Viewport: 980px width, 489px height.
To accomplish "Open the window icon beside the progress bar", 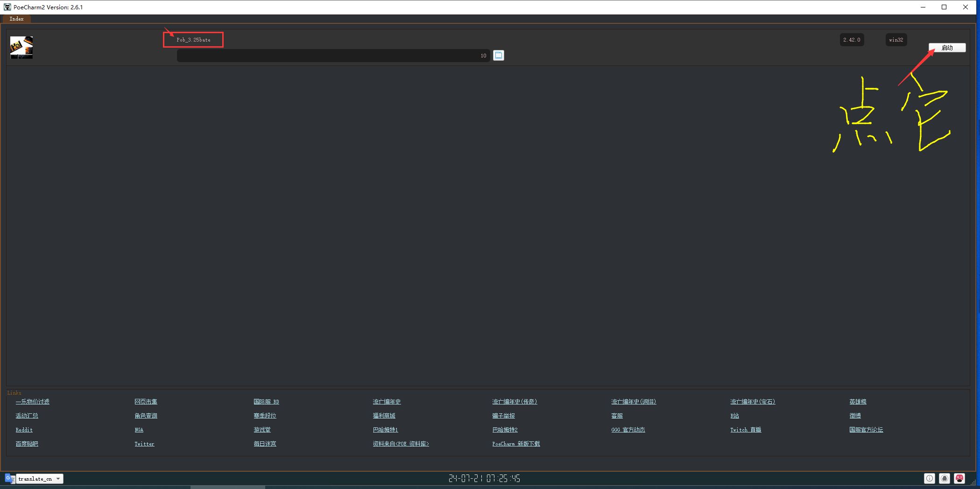I will point(498,56).
